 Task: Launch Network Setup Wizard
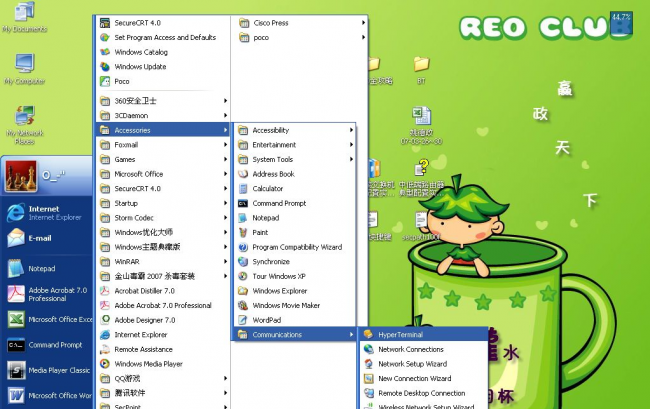(x=422, y=364)
